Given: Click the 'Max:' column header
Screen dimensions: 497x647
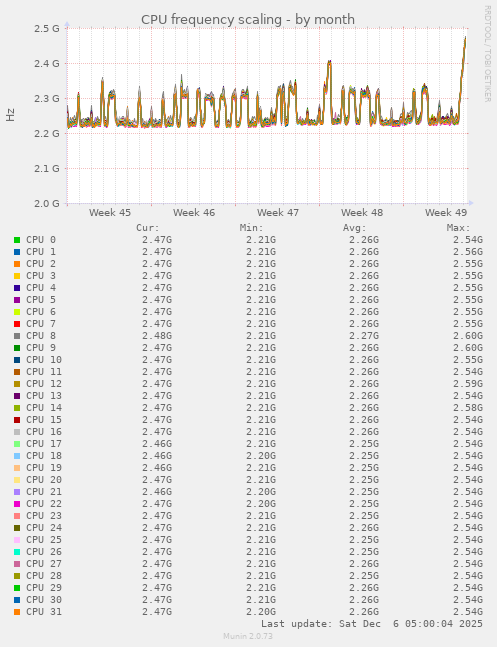Looking at the screenshot, I should pos(458,228).
